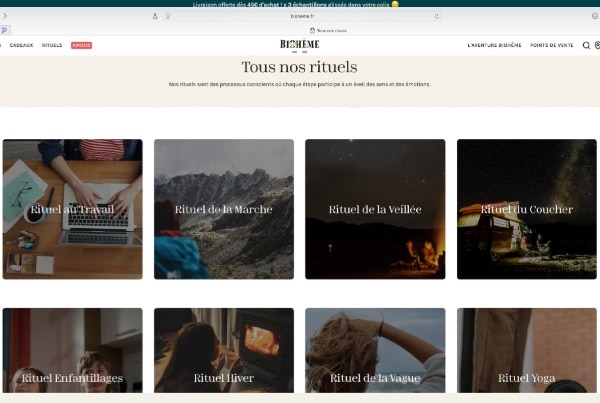Viewport: 600px width, 403px height.
Task: Go to L'Aventure Bioheme page
Action: click(x=494, y=45)
